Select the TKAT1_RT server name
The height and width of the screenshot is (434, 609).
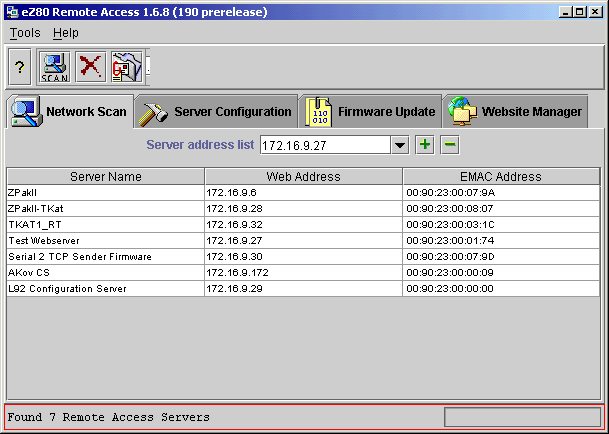35,225
